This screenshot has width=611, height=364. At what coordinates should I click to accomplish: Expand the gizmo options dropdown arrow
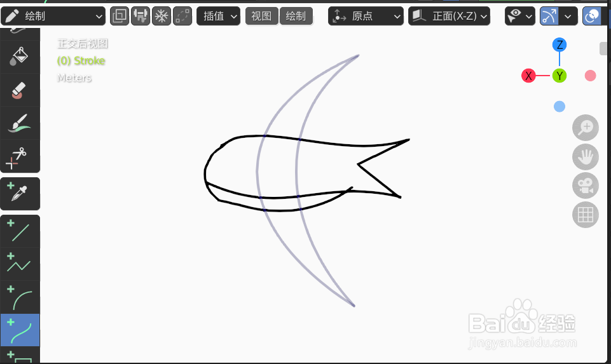click(x=568, y=16)
